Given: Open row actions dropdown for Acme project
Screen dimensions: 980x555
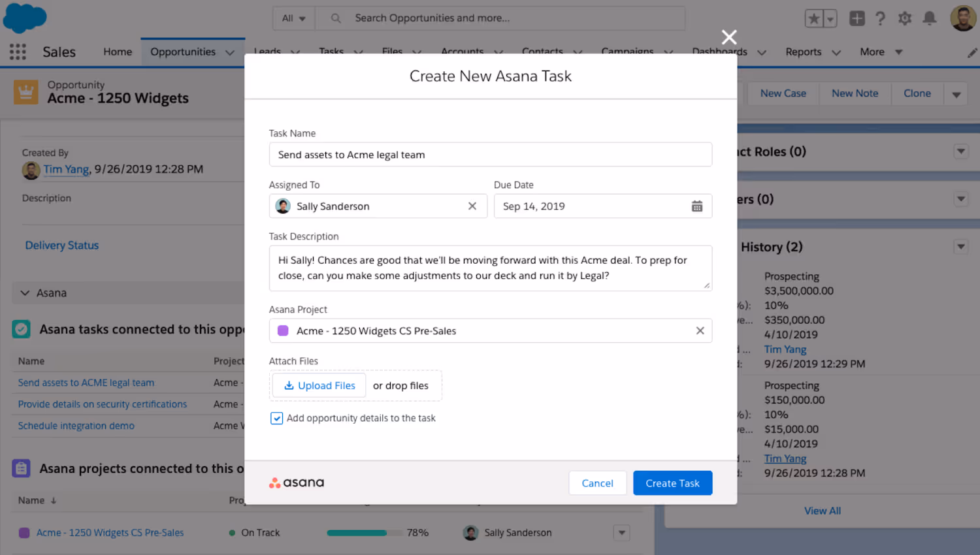Looking at the screenshot, I should pos(621,533).
